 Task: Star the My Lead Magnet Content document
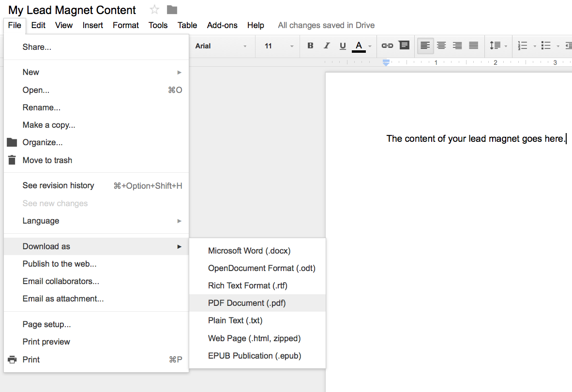pos(154,10)
